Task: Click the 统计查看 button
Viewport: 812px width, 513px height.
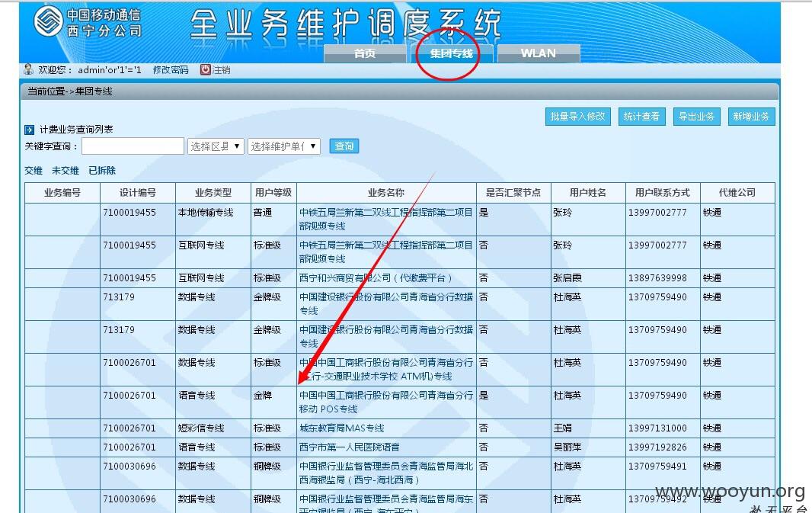Action: (641, 117)
